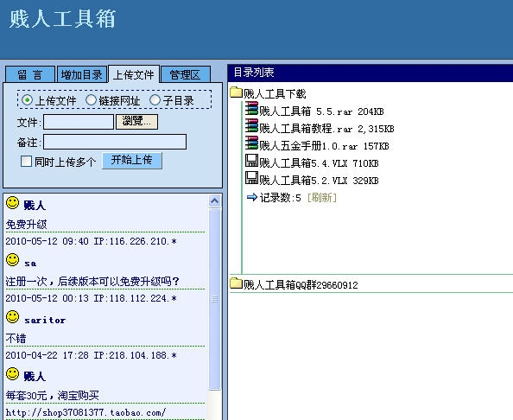Click the smiley icon beside user sa
The width and height of the screenshot is (513, 420).
point(12,260)
